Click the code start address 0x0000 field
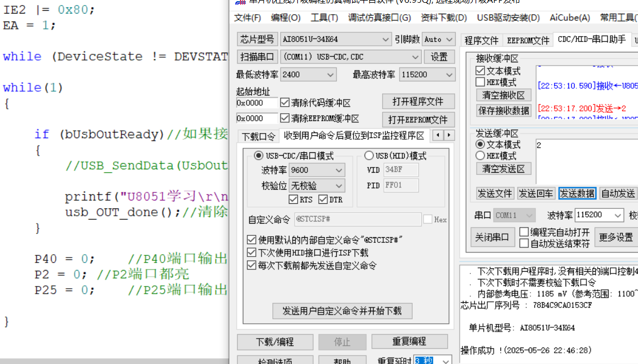638x364 pixels. pyautogui.click(x=257, y=103)
